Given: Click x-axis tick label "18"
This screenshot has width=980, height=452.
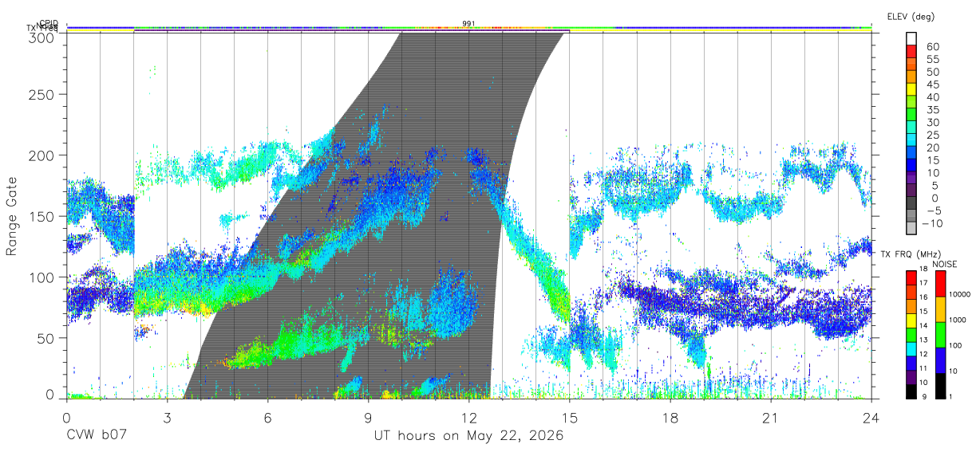Looking at the screenshot, I should coord(670,418).
